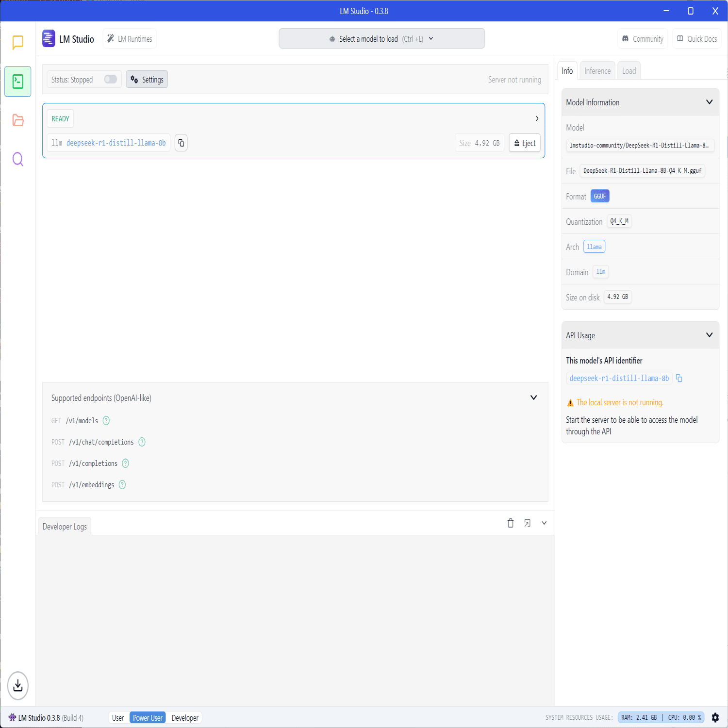Click the Server not running text
The height and width of the screenshot is (728, 728).
pyautogui.click(x=514, y=80)
